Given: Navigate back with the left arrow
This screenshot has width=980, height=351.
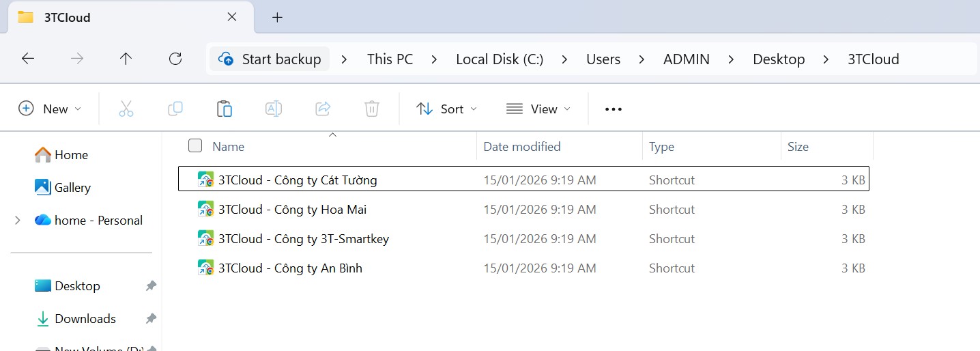Looking at the screenshot, I should tap(28, 59).
